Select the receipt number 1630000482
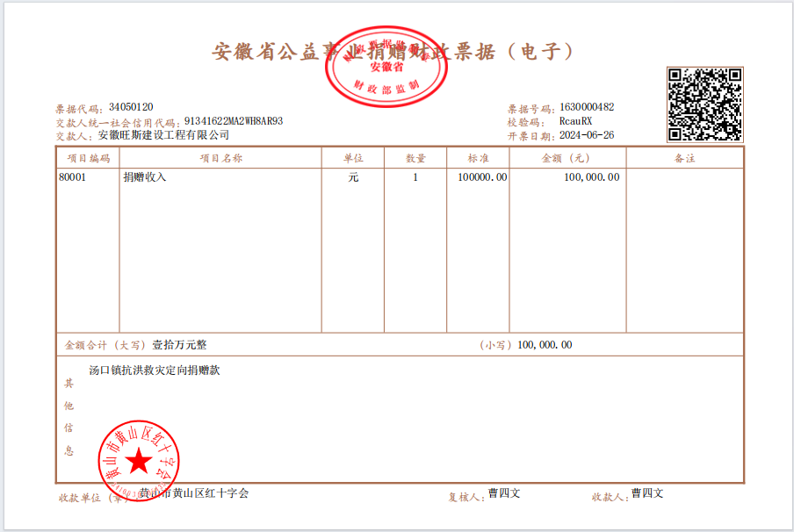This screenshot has width=794, height=532. 587,107
